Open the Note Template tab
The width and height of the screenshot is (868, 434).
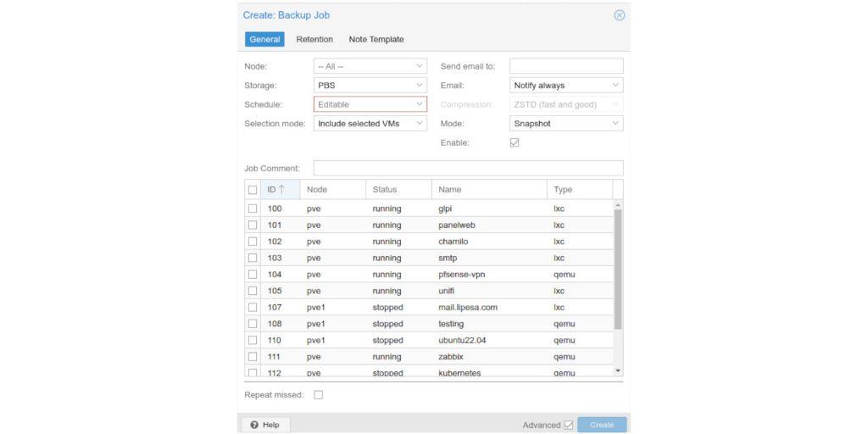(376, 39)
